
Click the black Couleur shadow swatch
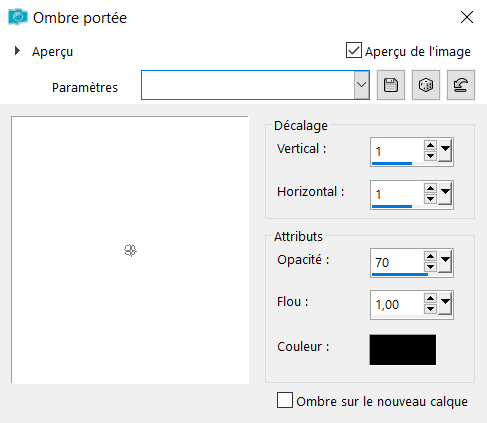403,350
